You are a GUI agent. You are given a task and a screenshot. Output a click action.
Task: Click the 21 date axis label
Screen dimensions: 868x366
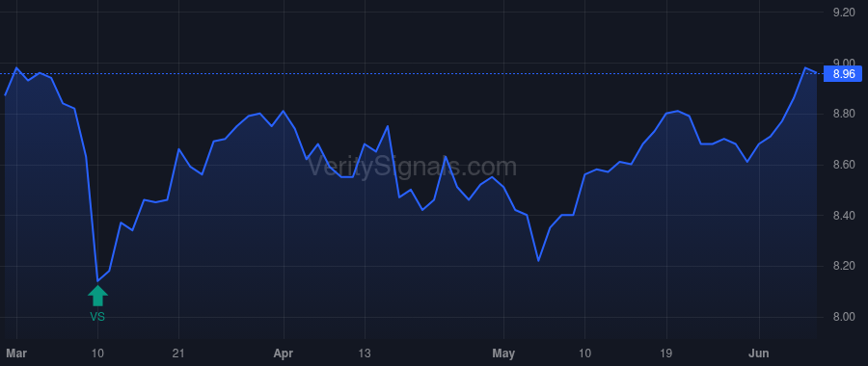point(178,353)
